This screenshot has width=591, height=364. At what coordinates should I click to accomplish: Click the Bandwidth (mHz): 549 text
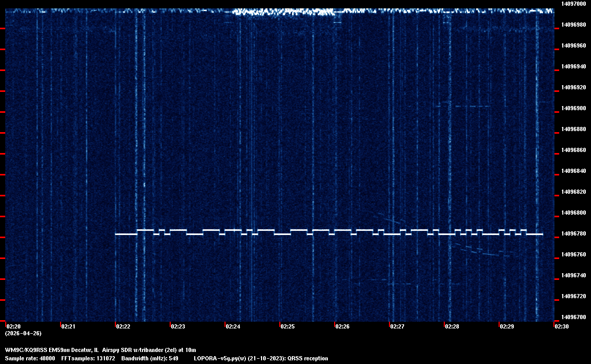point(150,358)
